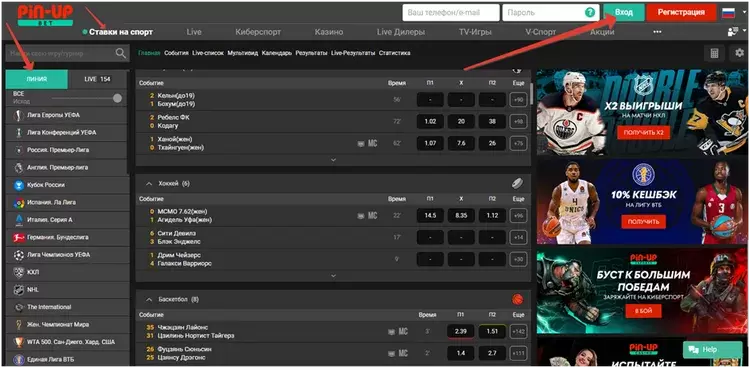Image resolution: width=750 pixels, height=368 pixels.
Task: Select П1 odds 2.39 for Чжэцзян Лайонс
Action: (x=461, y=332)
